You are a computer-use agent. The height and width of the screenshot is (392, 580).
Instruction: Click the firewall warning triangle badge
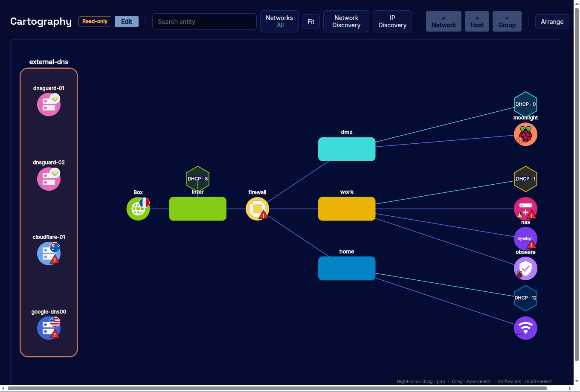click(264, 215)
